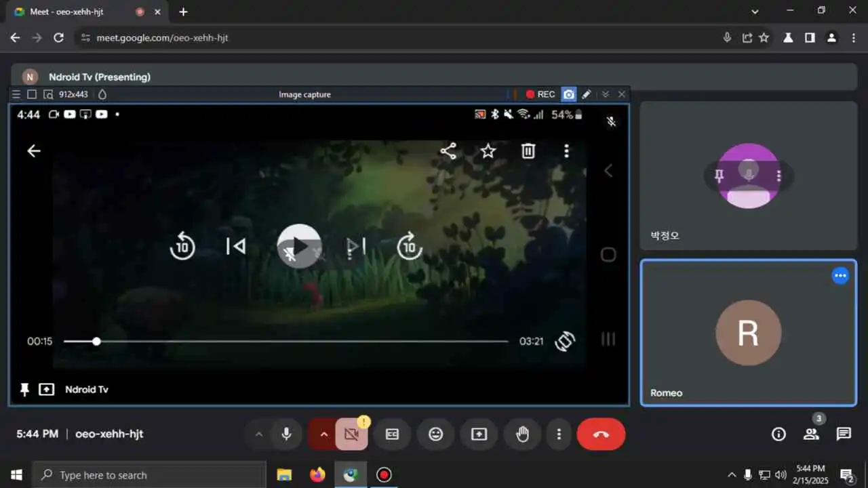Image resolution: width=868 pixels, height=488 pixels.
Task: Play the paused video
Action: [299, 246]
